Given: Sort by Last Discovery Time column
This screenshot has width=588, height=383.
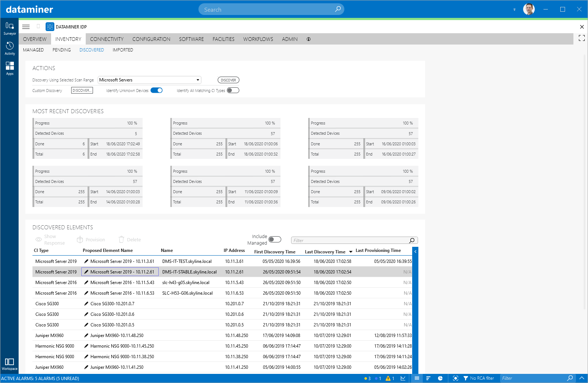Looking at the screenshot, I should pos(325,252).
